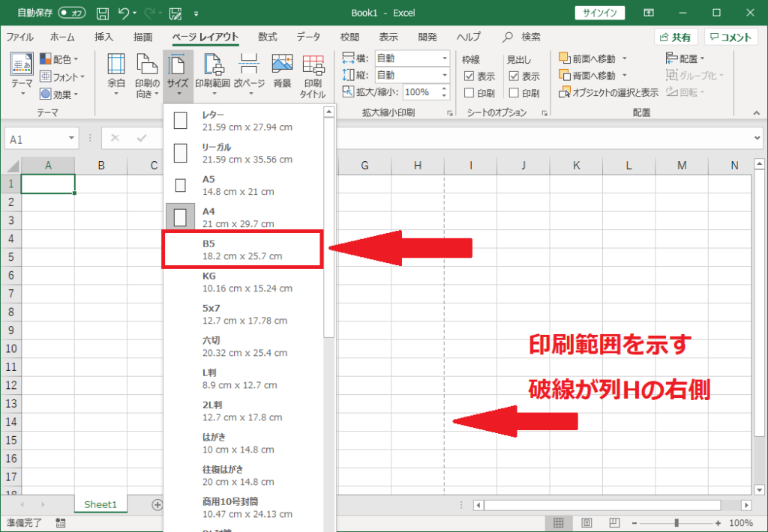The width and height of the screenshot is (768, 532).
Task: Toggle Gridlines Print (枠線 印刷) checkbox
Action: coord(469,92)
